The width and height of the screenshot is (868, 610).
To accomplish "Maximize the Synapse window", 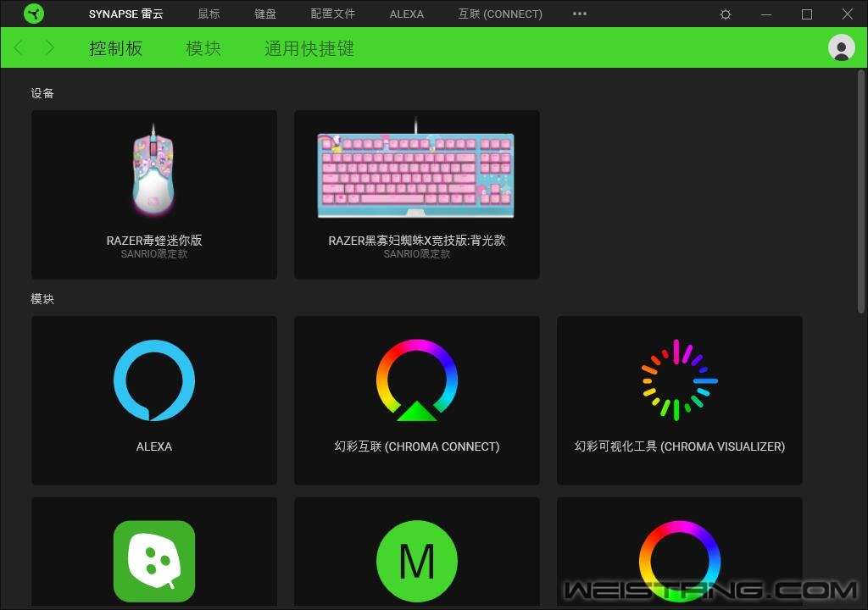I will tap(807, 14).
